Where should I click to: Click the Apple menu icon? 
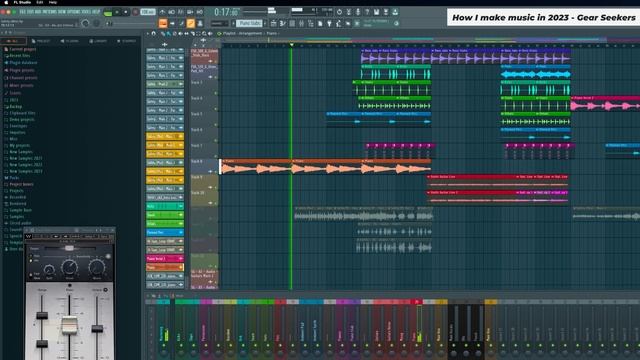(x=6, y=2)
